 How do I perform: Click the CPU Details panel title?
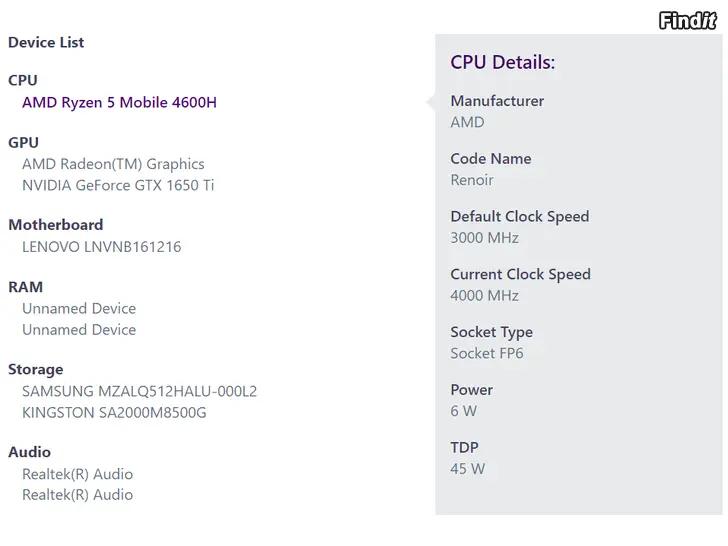point(502,62)
